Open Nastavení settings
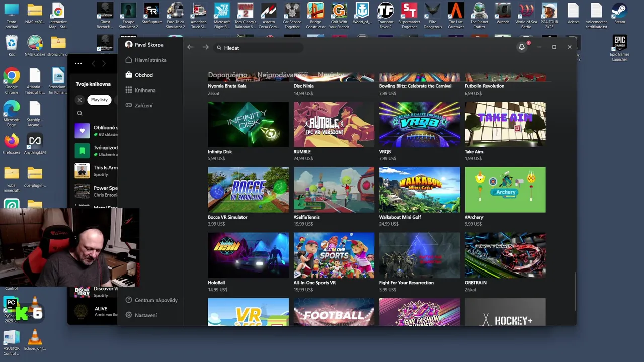The image size is (644, 362). click(141, 315)
